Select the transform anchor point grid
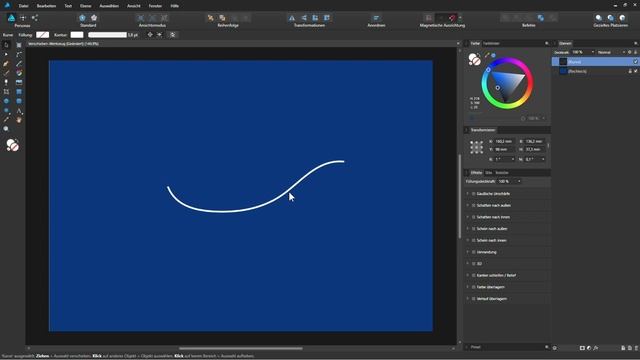 click(x=476, y=147)
